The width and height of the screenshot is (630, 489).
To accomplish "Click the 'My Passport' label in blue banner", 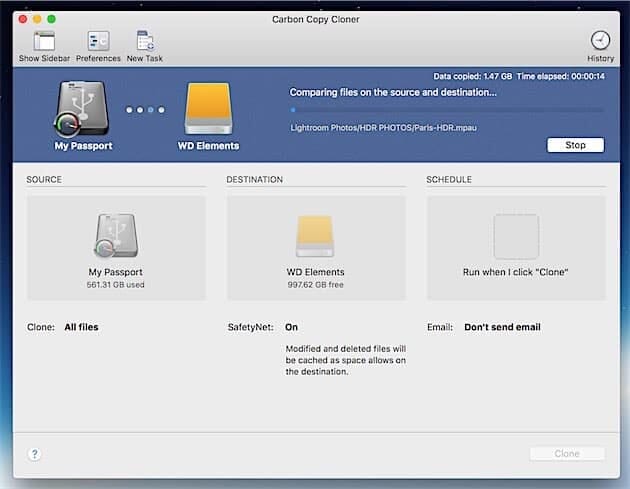I will point(83,145).
